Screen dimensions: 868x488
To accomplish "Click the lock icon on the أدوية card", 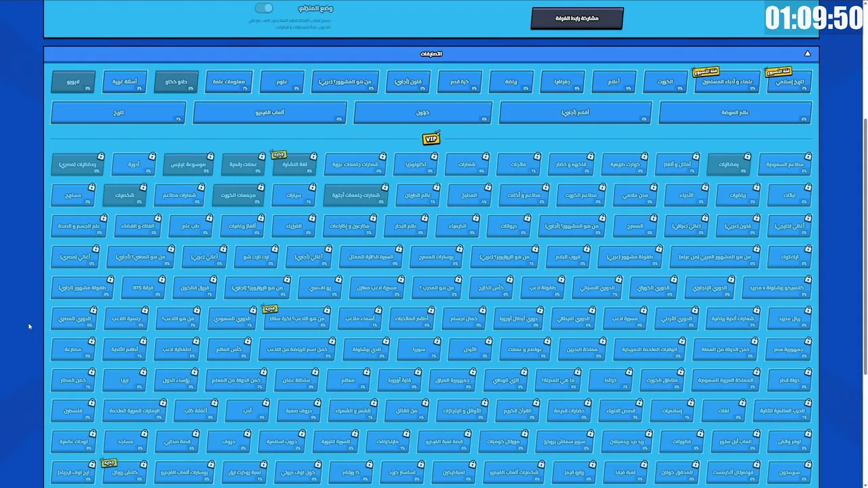I will [153, 157].
